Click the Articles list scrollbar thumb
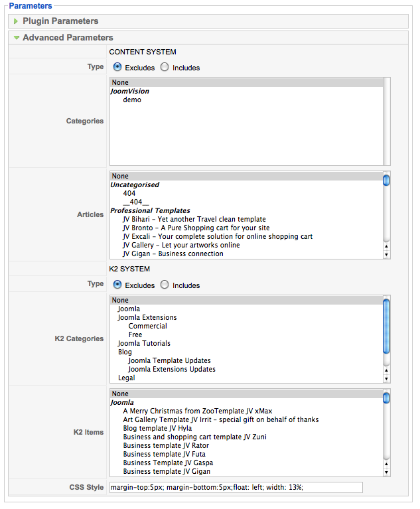The image size is (420, 509). (x=386, y=180)
